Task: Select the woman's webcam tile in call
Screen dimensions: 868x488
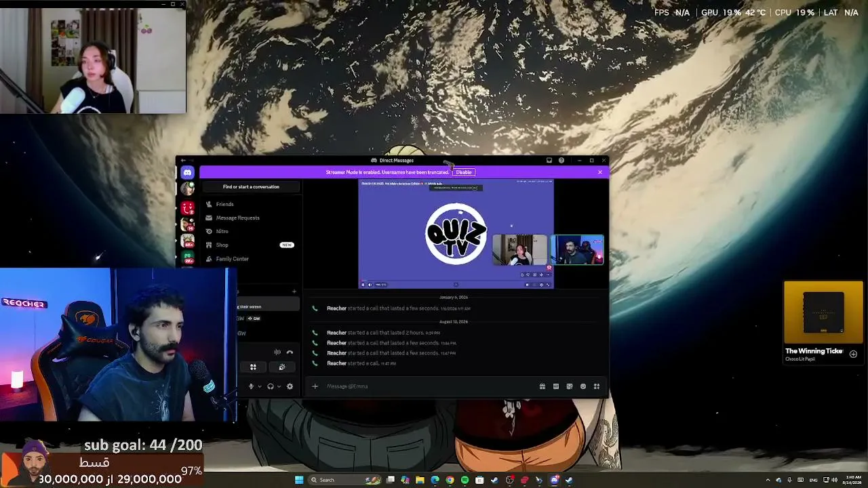Action: (520, 250)
